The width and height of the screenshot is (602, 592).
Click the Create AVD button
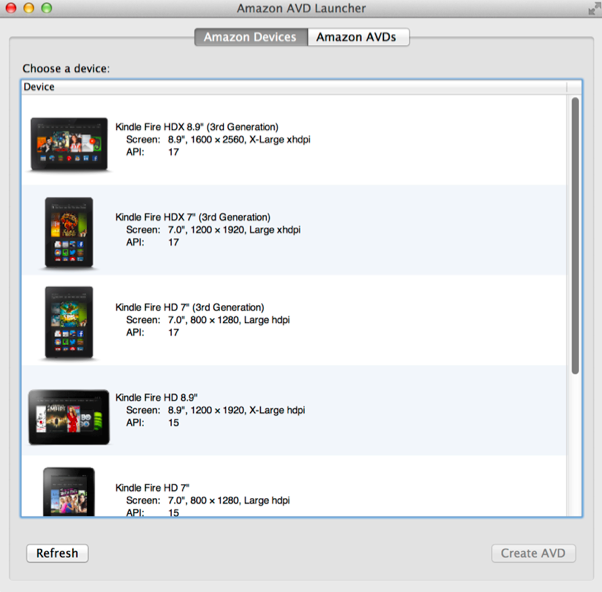533,553
